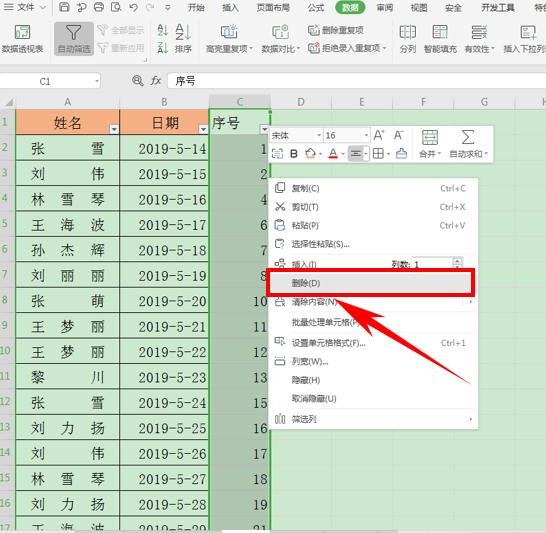Open the 开发工具 tab
The image size is (546, 533).
point(498,8)
